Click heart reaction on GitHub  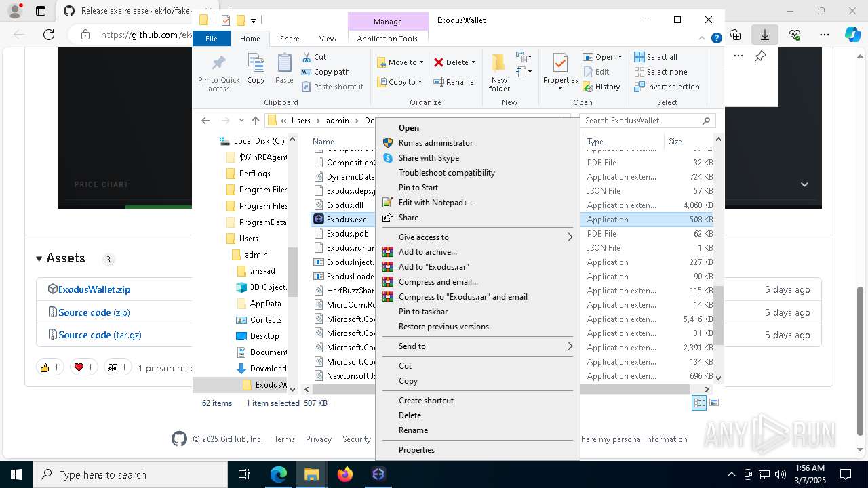pos(84,367)
